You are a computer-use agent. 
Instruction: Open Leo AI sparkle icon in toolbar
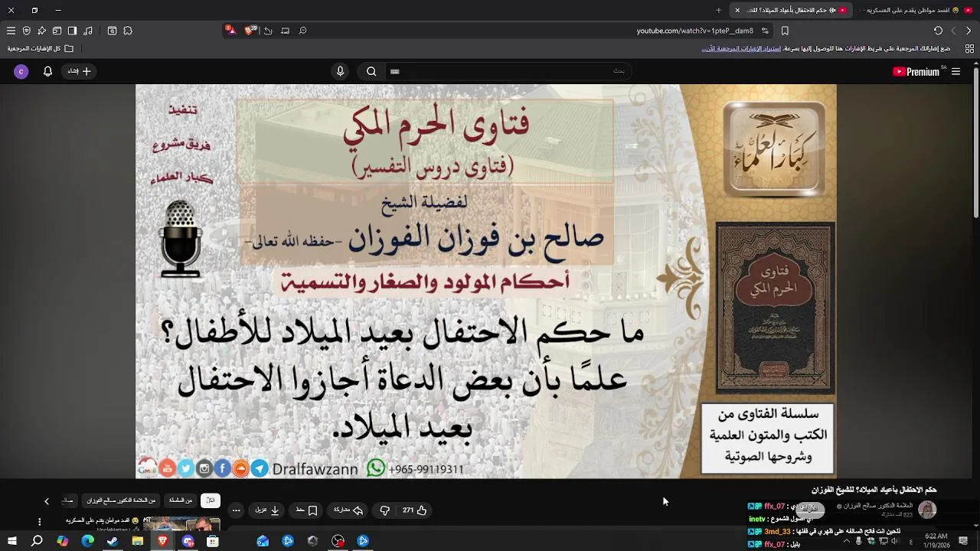pos(41,31)
